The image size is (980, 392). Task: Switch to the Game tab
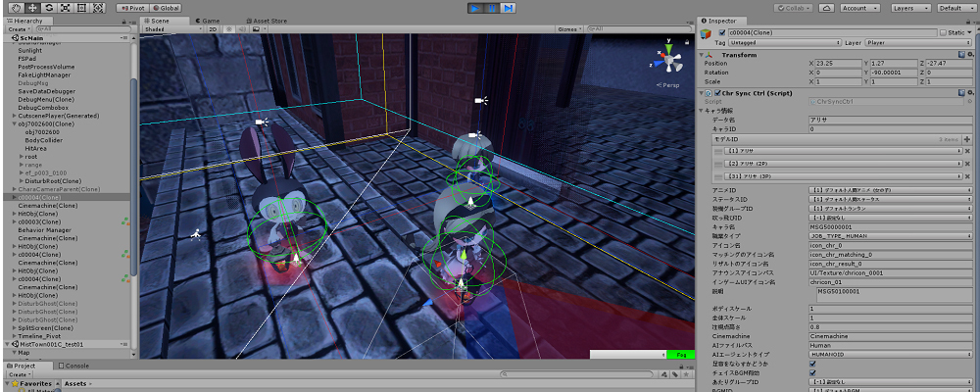tap(207, 21)
